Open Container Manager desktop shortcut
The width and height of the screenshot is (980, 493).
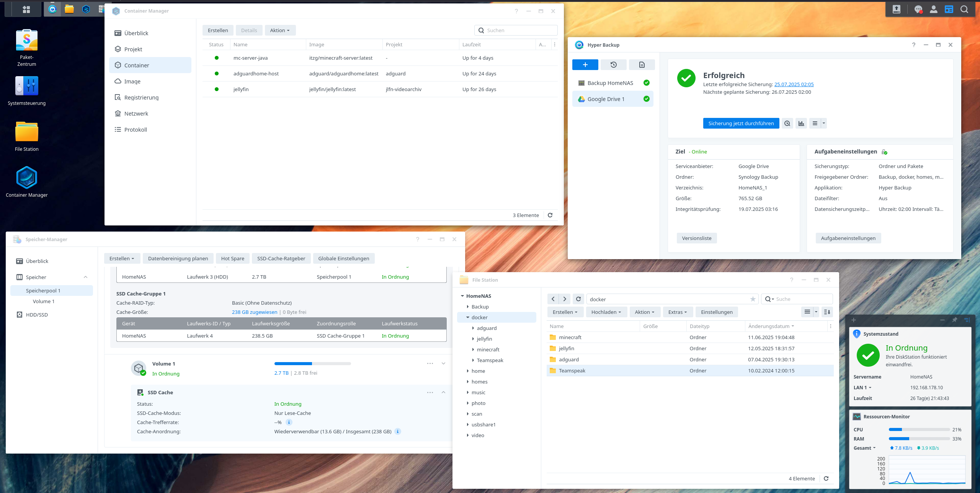tap(26, 178)
